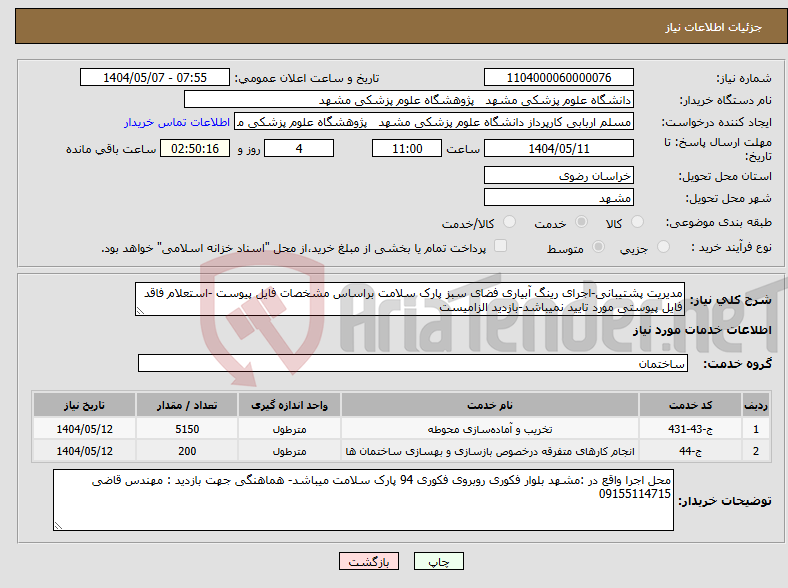Click the public announcement date-time field
788x588 pixels.
pyautogui.click(x=155, y=78)
